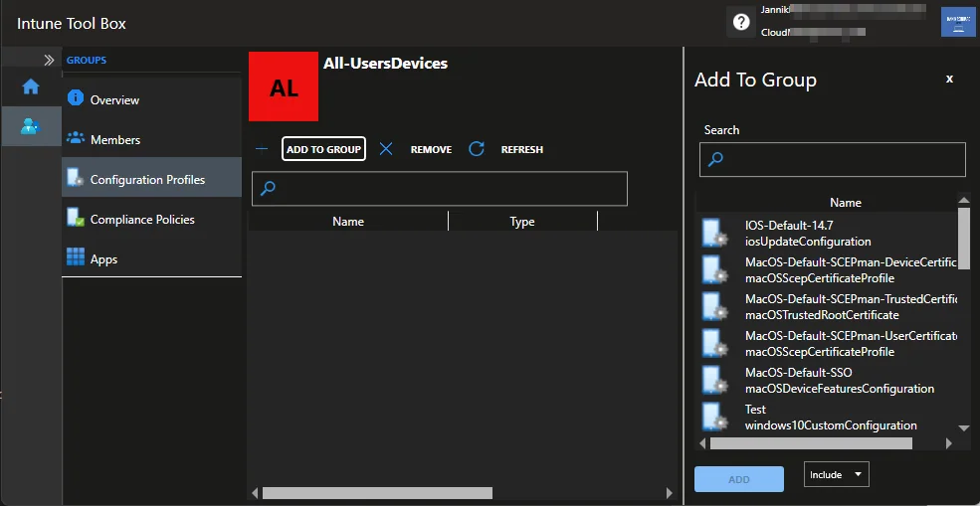Select MacOS-Default-SCEPman-UserCertificate profile
Viewport: 980px width, 506px height.
pyautogui.click(x=826, y=344)
